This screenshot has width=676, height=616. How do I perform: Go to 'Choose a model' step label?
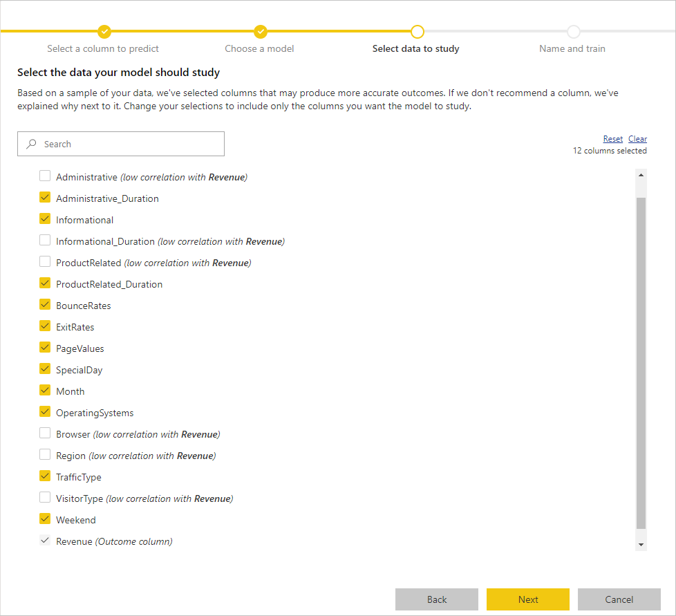(x=259, y=48)
